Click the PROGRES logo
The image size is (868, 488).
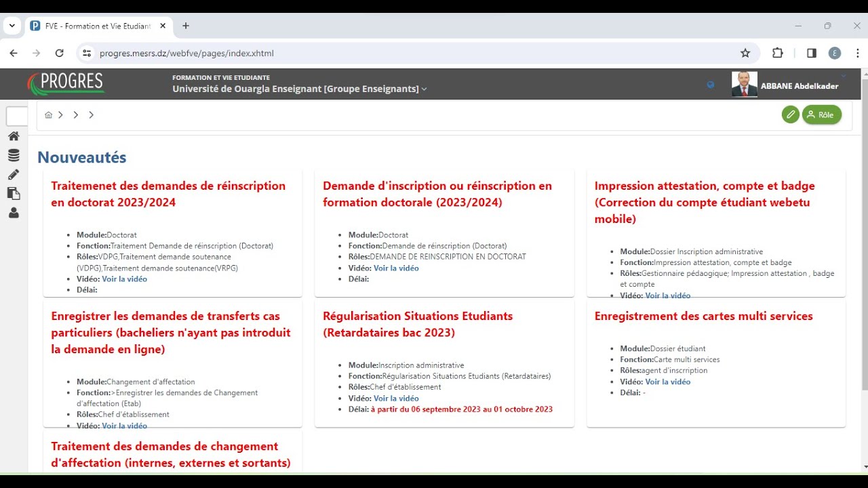pos(66,83)
